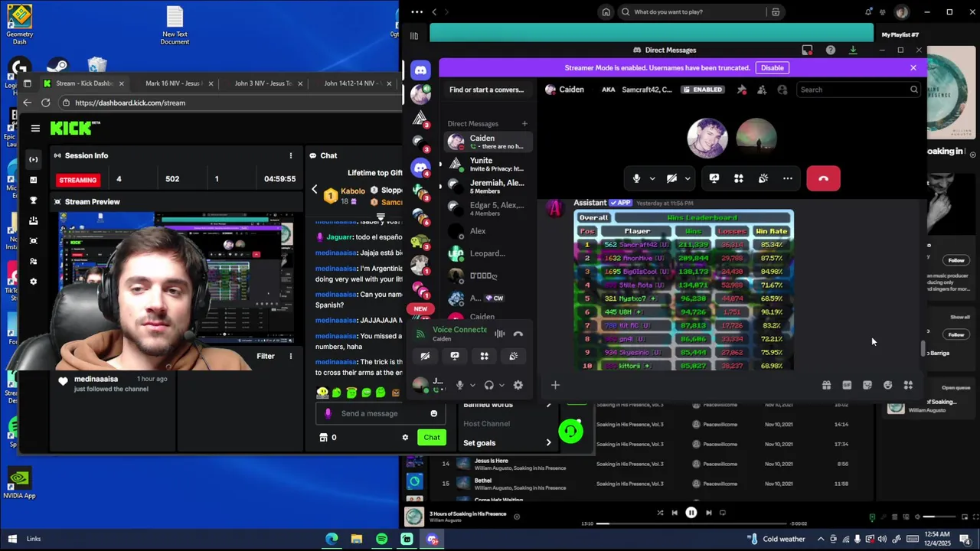Close the Stream - Kick Dashboard tab
Screen dimensions: 980x551
pyautogui.click(x=121, y=83)
